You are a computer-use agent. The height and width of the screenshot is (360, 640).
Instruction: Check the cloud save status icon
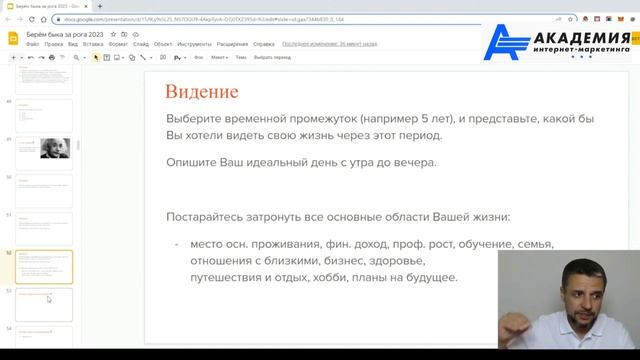(136, 34)
